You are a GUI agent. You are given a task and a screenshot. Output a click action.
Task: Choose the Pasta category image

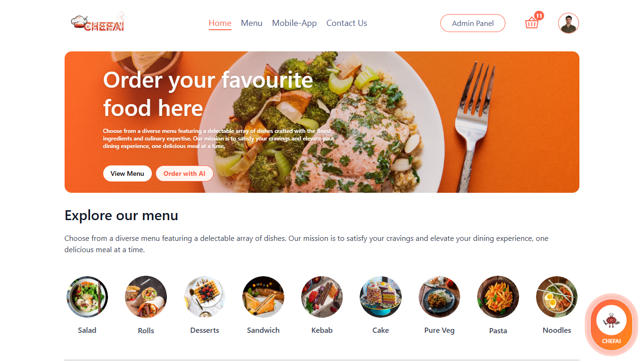pyautogui.click(x=498, y=297)
